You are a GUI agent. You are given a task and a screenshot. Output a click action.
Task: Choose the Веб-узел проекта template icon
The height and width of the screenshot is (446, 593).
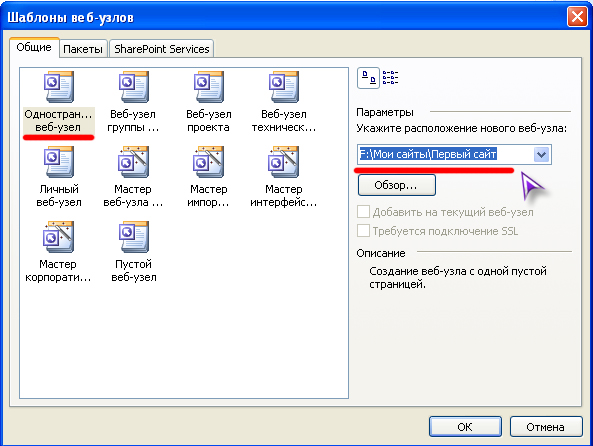click(208, 87)
